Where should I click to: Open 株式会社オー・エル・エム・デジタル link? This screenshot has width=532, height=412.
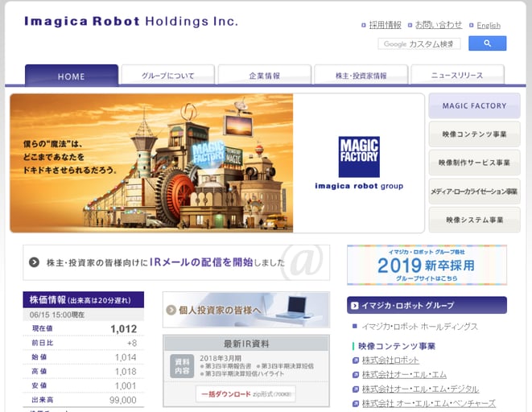coord(420,389)
